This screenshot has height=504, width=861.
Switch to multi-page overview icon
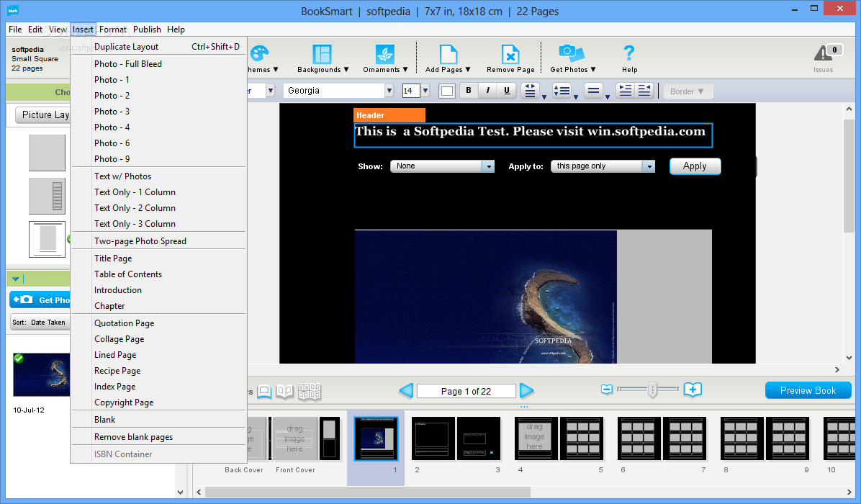[x=309, y=392]
